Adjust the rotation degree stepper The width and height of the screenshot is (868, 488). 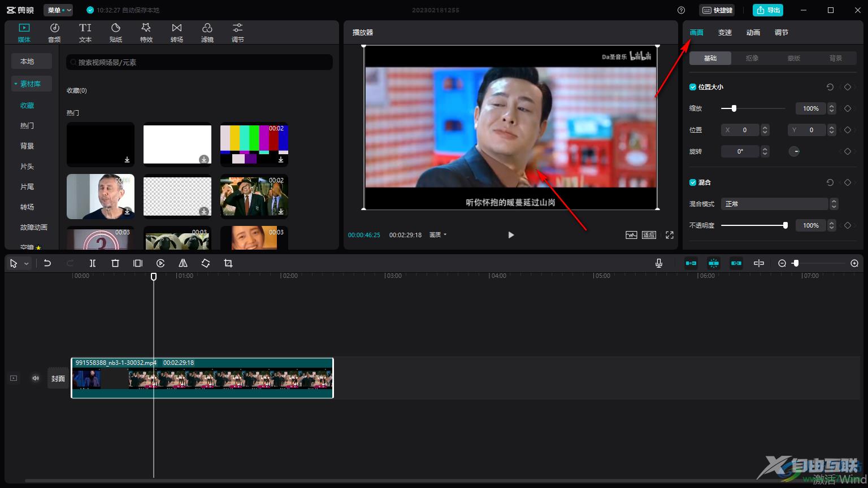tap(765, 151)
